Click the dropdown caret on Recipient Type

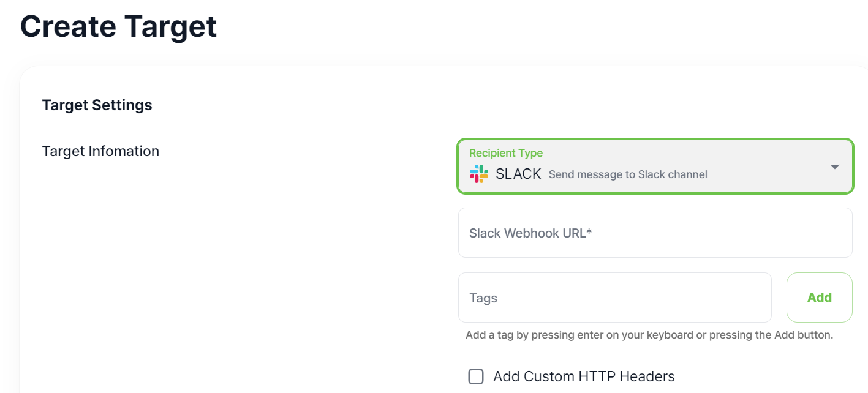(834, 166)
